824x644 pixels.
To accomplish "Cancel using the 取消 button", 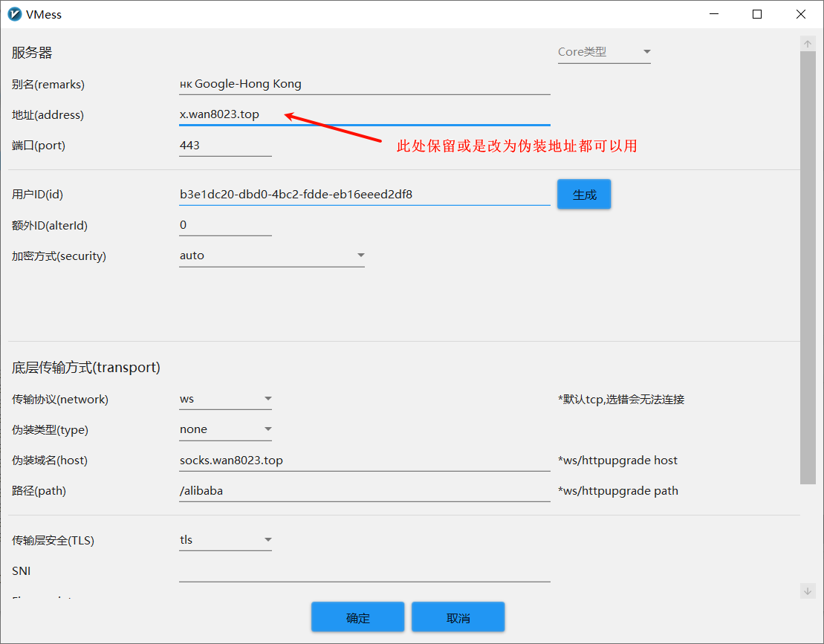I will (458, 617).
